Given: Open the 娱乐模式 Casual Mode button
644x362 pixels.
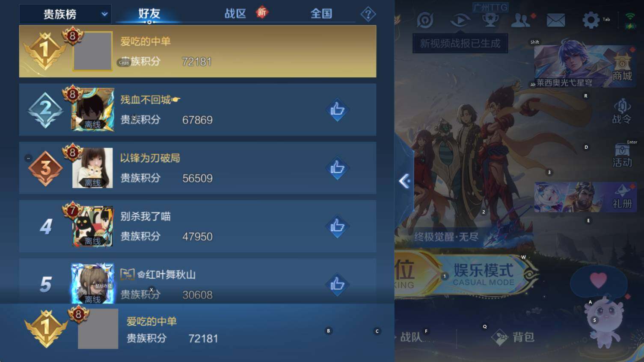Looking at the screenshot, I should pos(484,274).
